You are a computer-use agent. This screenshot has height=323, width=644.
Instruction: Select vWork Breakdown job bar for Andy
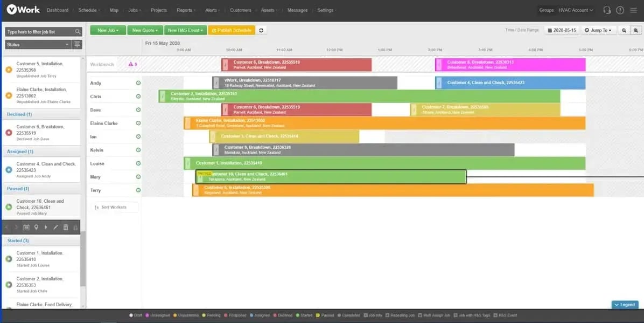click(305, 83)
